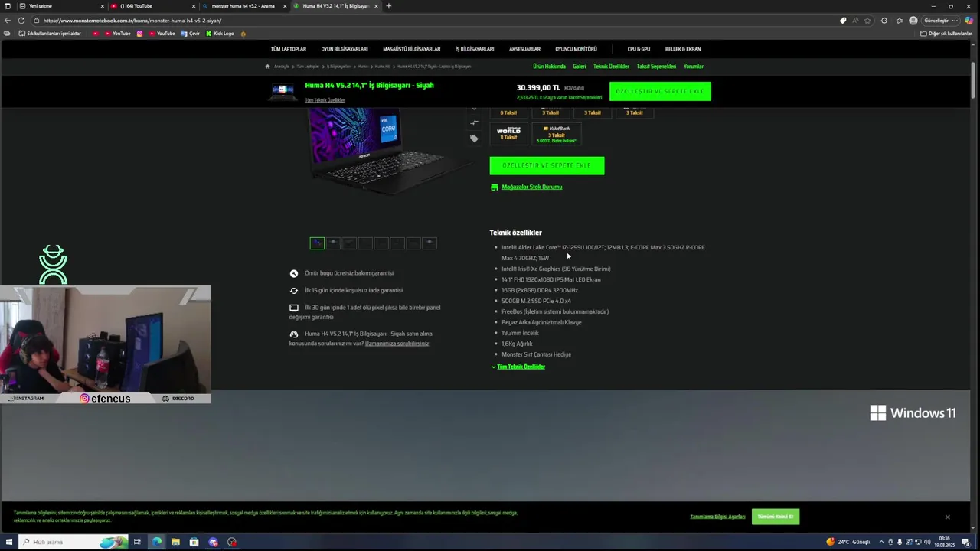
Task: Jump to Teknik Özellikler section link
Action: (x=611, y=67)
